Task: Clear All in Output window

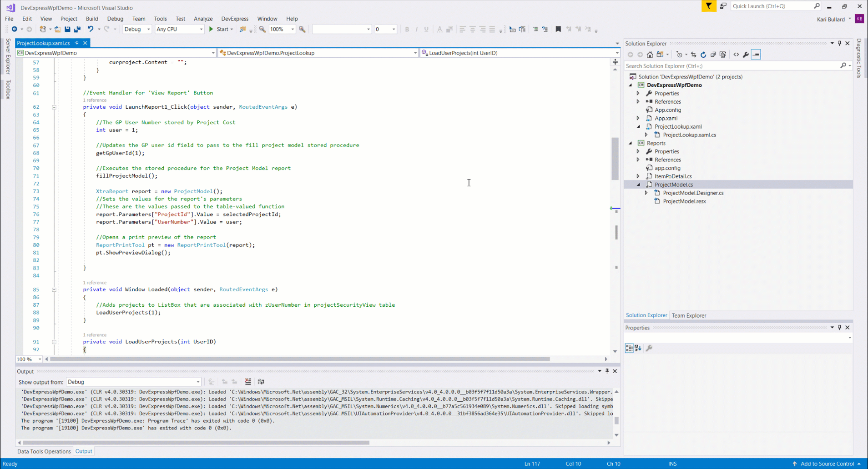Action: pyautogui.click(x=248, y=382)
